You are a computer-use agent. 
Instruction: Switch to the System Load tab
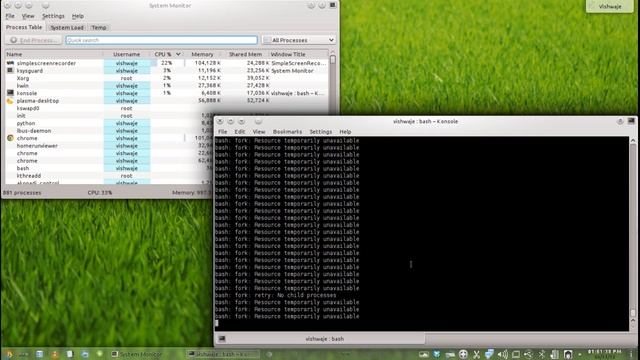67,27
